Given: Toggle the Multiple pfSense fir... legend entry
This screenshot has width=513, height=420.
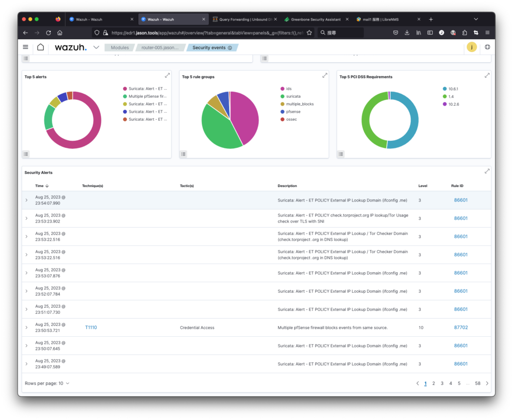Looking at the screenshot, I should [x=145, y=96].
